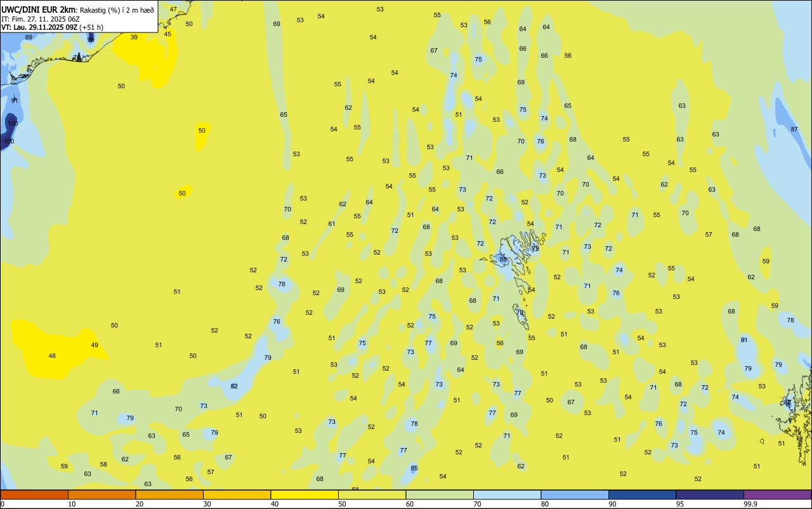
Task: Select the sky blue 80–90 legend swatch
Action: point(575,494)
